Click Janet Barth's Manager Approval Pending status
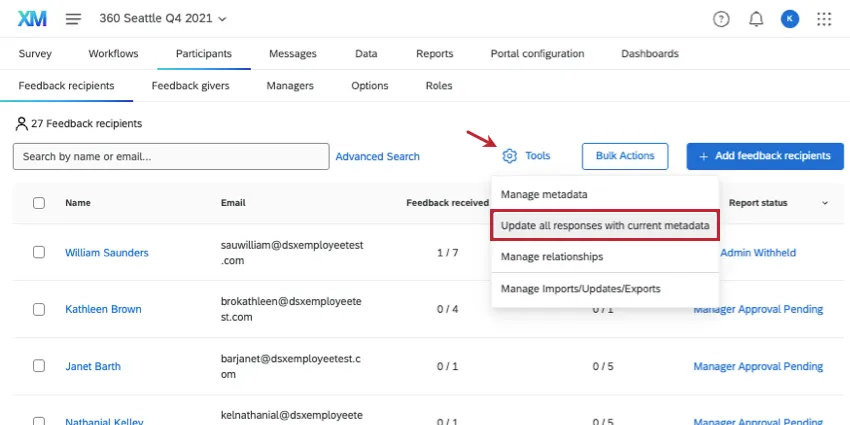Viewport: 850px width, 425px height. pyautogui.click(x=758, y=366)
